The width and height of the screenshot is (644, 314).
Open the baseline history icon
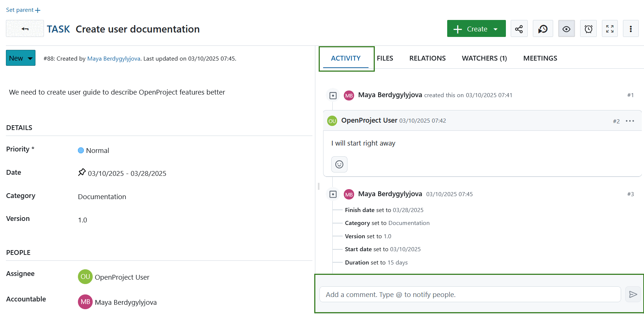point(542,29)
